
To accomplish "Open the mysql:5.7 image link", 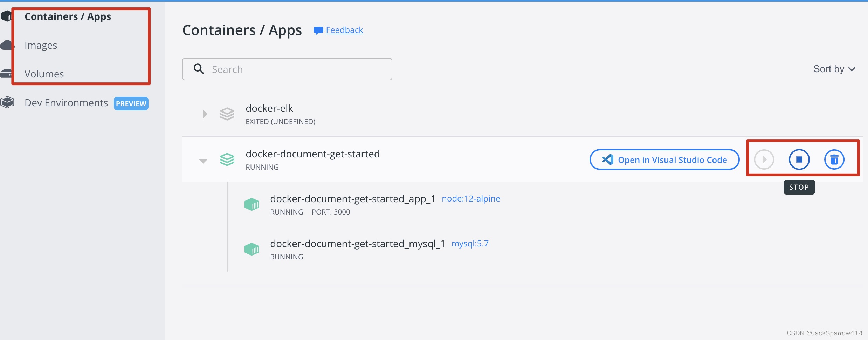I will pos(470,244).
